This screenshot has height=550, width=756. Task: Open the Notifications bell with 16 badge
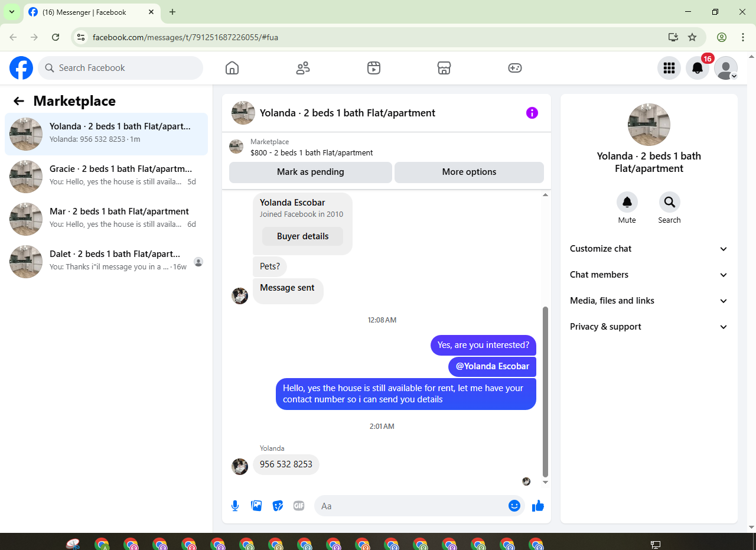698,68
